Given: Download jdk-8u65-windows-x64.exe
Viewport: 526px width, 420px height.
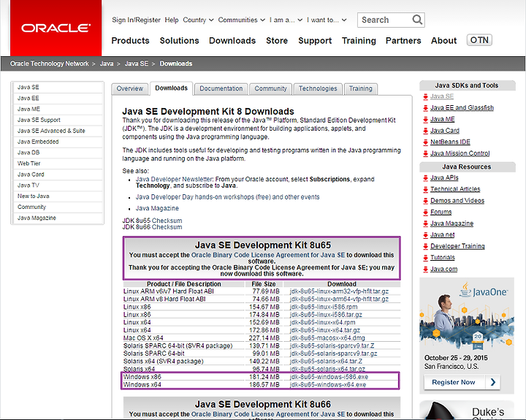Looking at the screenshot, I should click(x=328, y=385).
